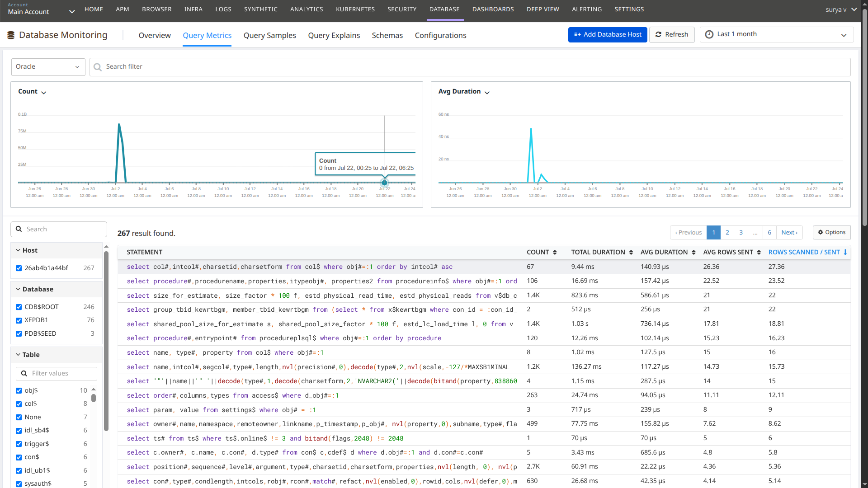Click the search icon in Search filter field

click(x=97, y=67)
